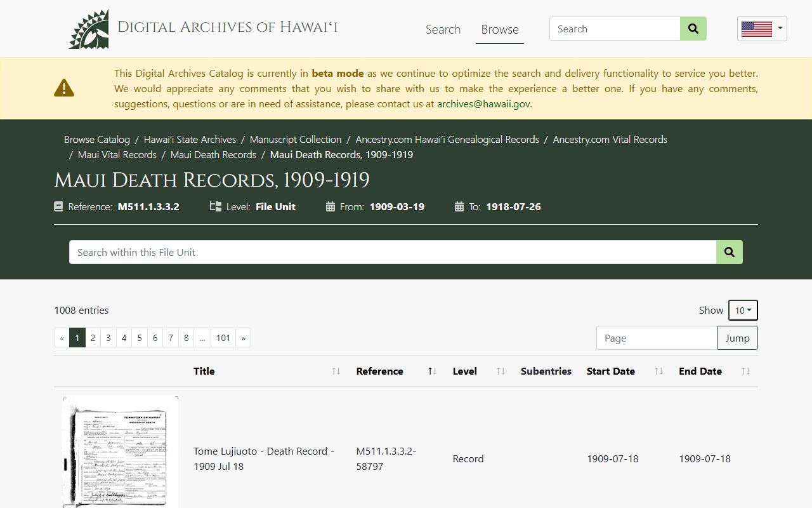Click the Digital Archives of Hawai'i logo

[203, 29]
